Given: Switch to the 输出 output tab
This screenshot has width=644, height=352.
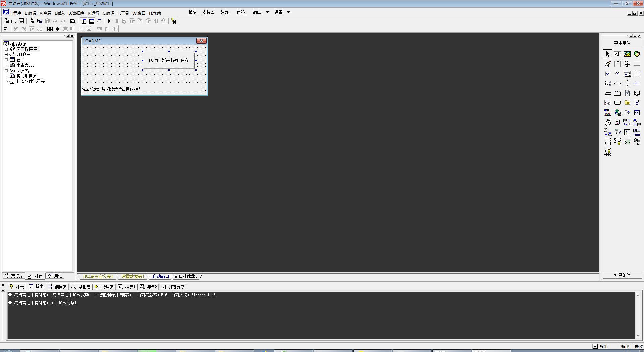Looking at the screenshot, I should pyautogui.click(x=36, y=287).
